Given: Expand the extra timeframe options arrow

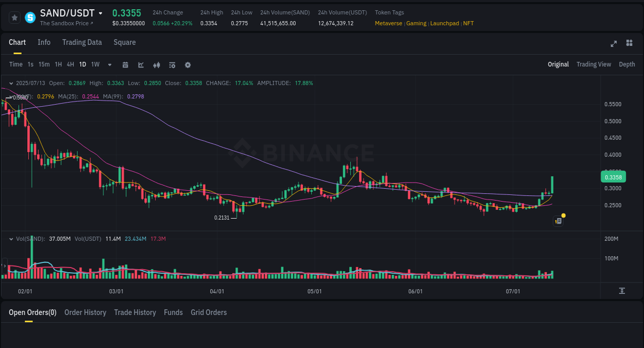Looking at the screenshot, I should pyautogui.click(x=109, y=64).
